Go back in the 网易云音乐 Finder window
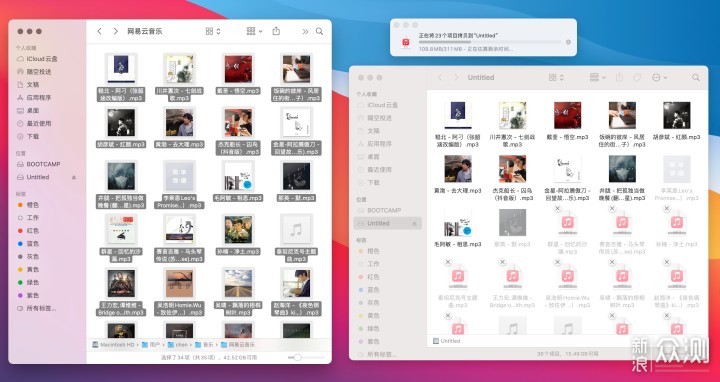The image size is (720, 382). (99, 31)
